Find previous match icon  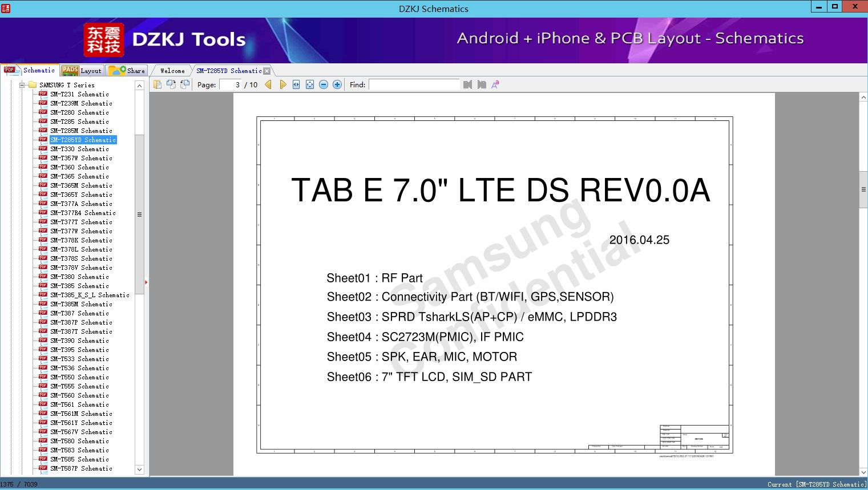468,84
